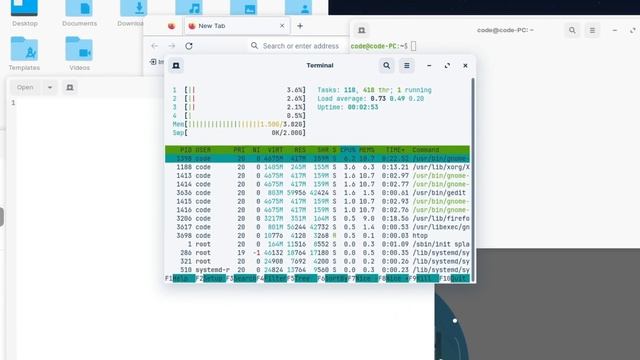Sort htop by the USER column header
This screenshot has width=640, height=360.
tap(203, 150)
